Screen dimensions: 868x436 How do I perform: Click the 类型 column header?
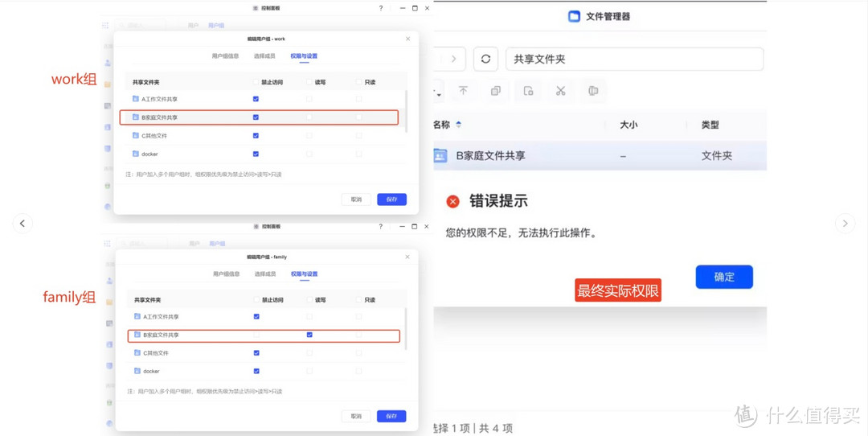point(710,125)
